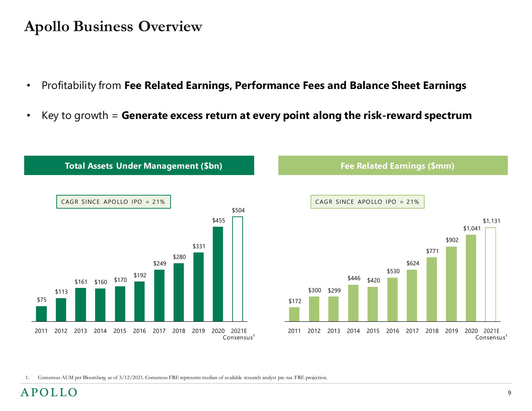The width and height of the screenshot is (532, 411).
Task: Click the $331 AUM value label
Action: [x=199, y=246]
